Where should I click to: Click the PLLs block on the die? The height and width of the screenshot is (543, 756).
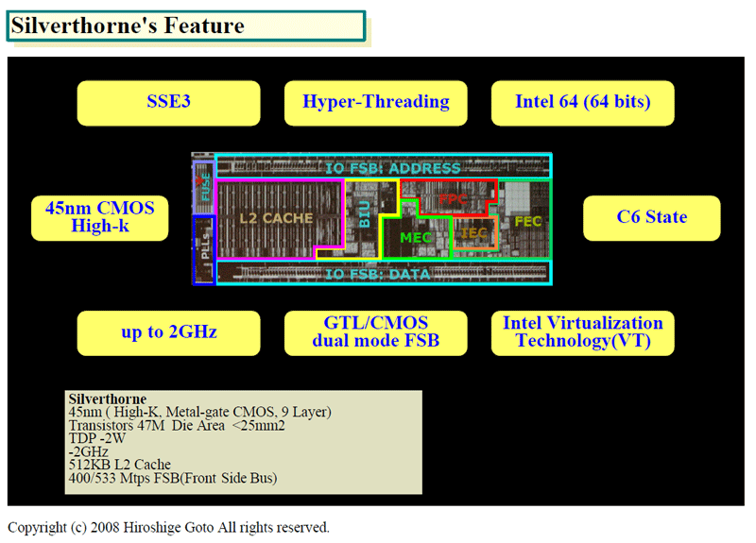tap(203, 249)
